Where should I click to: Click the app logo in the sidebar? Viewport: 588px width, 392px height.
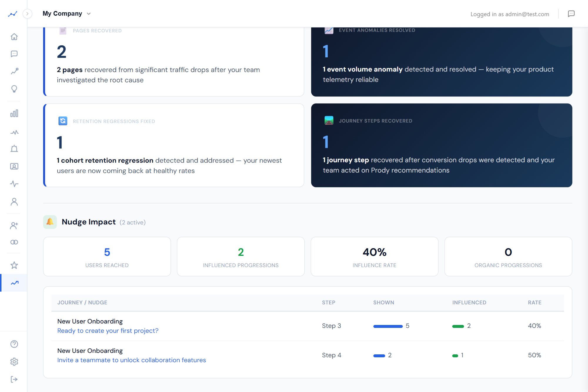click(x=13, y=14)
